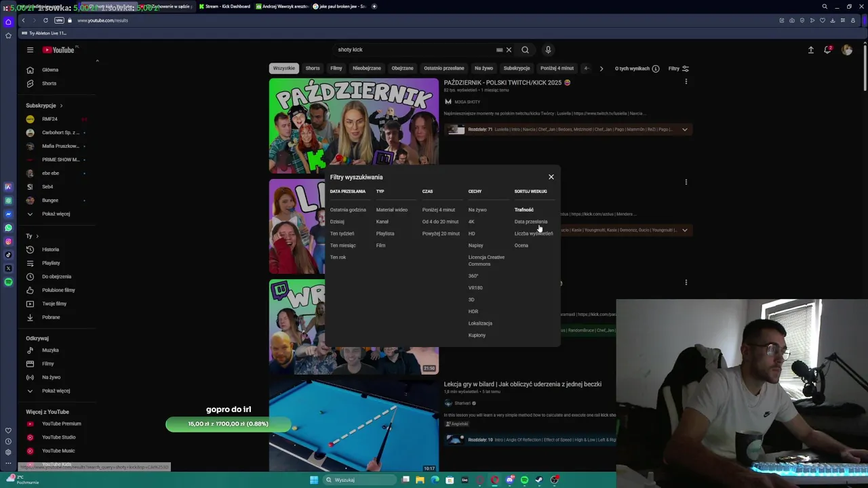Screen dimensions: 868x488
Task: Expand chapters of PAŹDZIERNIK video result
Action: (x=684, y=129)
